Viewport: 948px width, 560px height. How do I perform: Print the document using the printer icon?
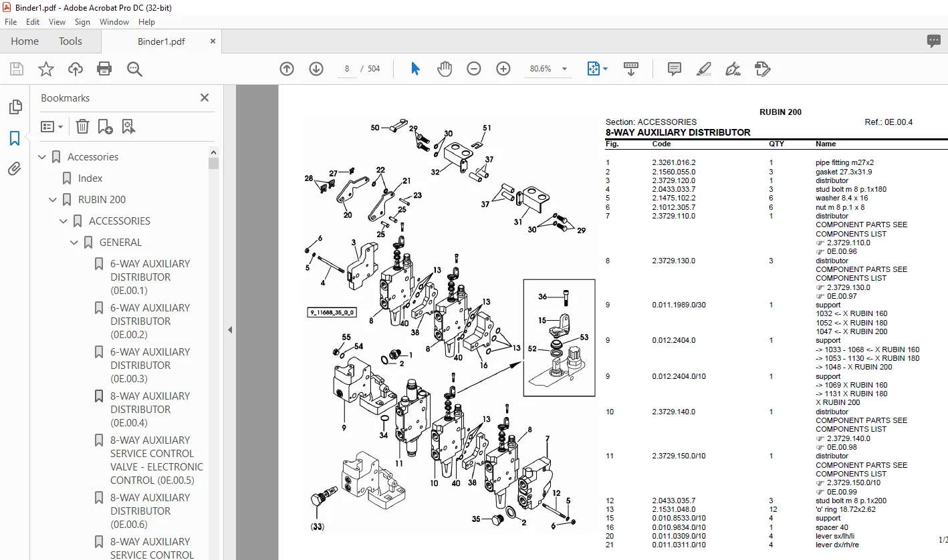(x=104, y=69)
